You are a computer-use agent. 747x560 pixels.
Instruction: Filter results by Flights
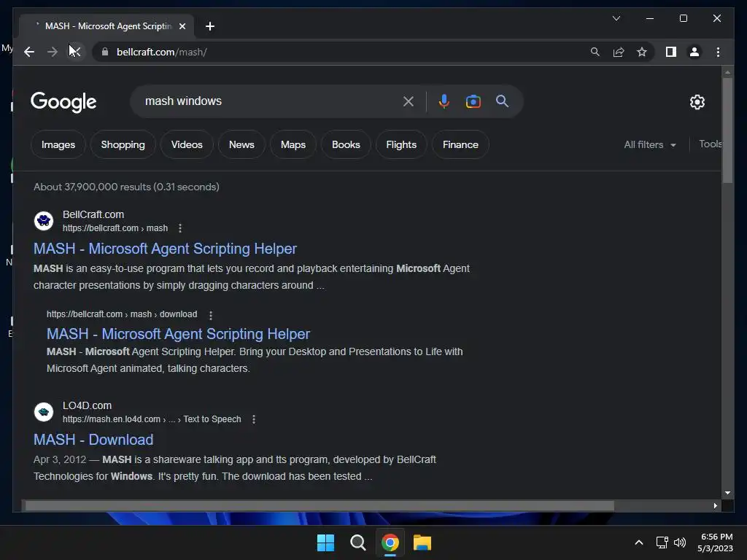(401, 145)
